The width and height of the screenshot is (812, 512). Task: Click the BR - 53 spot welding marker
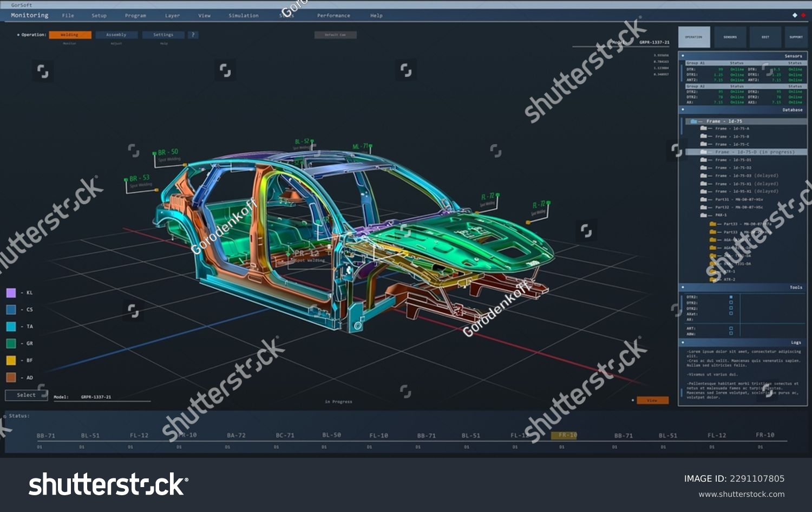(139, 178)
